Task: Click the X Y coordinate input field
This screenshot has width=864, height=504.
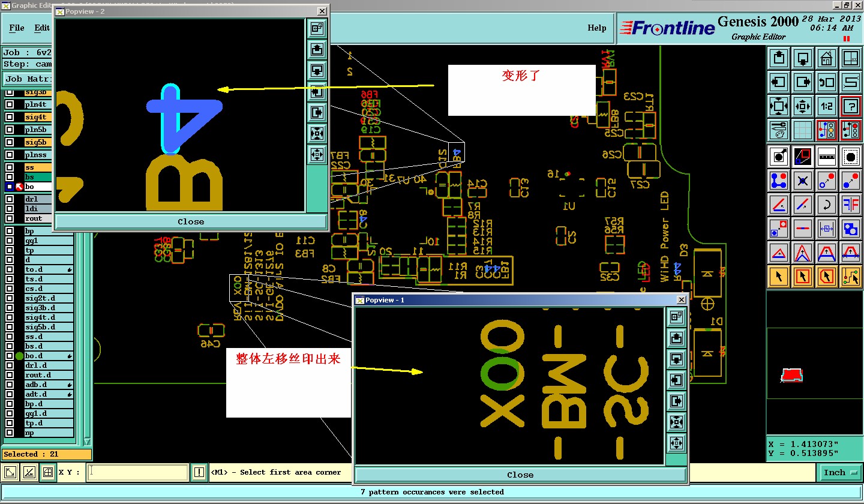Action: (137, 473)
